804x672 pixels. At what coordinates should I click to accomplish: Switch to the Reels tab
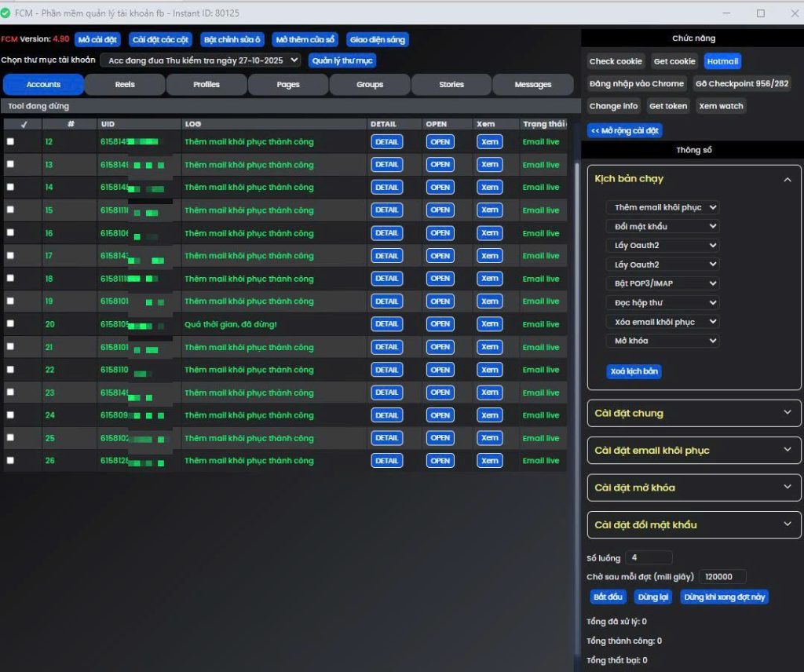125,85
